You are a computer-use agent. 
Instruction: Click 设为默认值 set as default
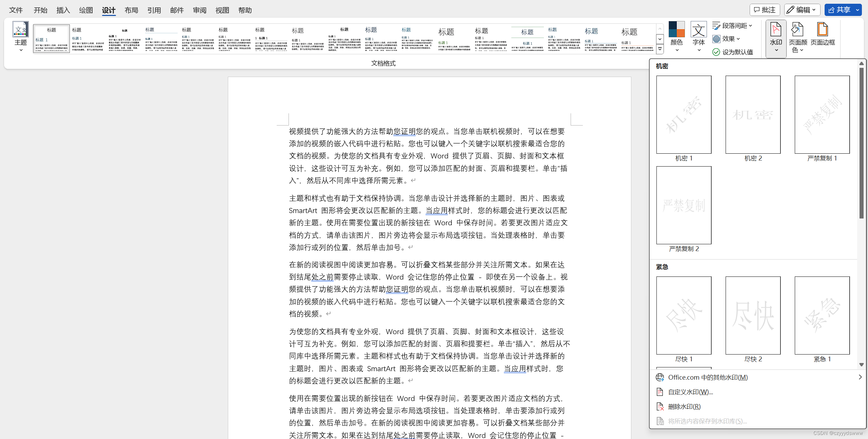[732, 52]
